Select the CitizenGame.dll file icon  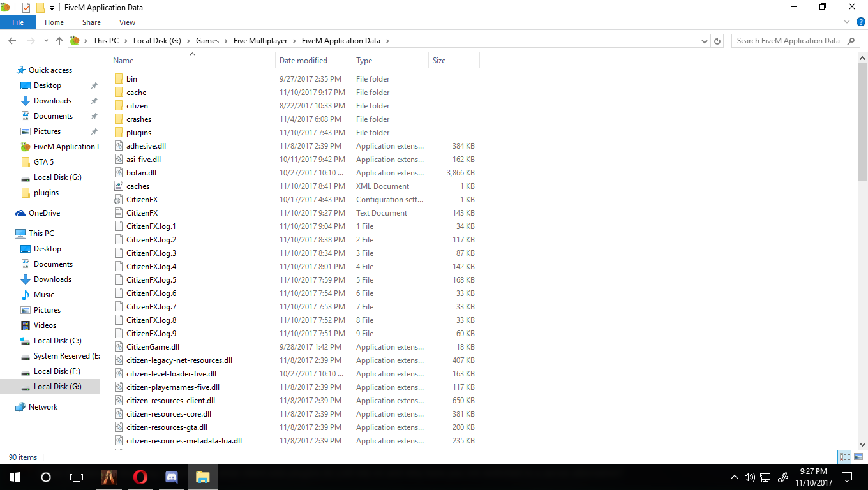click(119, 347)
